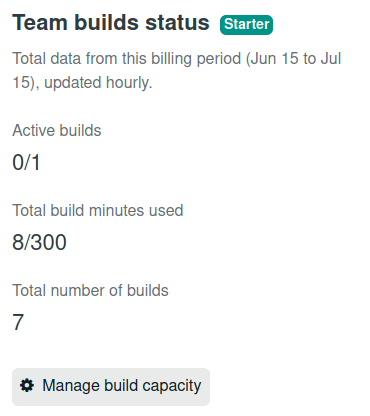Click the word 'status' in the heading

(x=177, y=23)
